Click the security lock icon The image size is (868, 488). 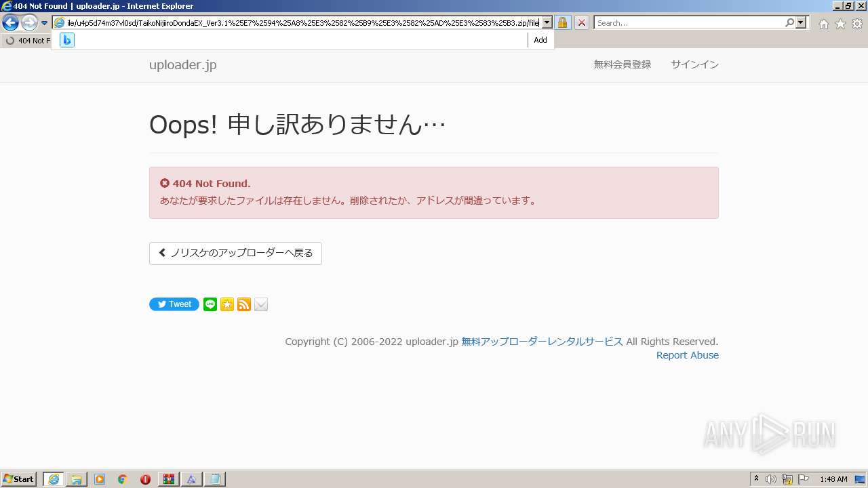pos(562,23)
